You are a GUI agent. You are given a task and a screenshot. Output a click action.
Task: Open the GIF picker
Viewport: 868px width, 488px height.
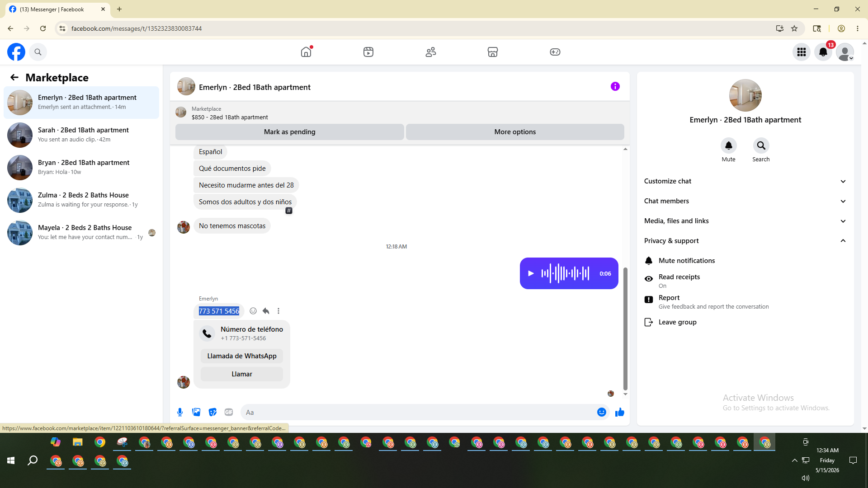[229, 412]
